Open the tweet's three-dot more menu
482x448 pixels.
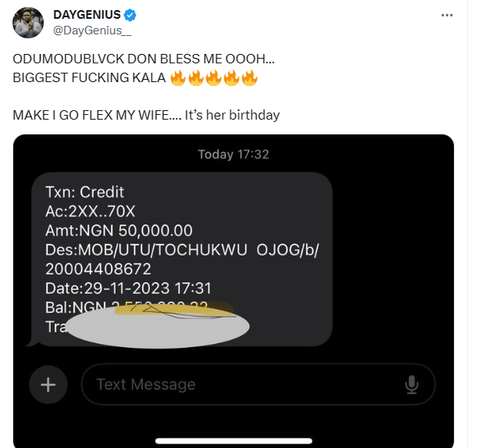pos(447,15)
